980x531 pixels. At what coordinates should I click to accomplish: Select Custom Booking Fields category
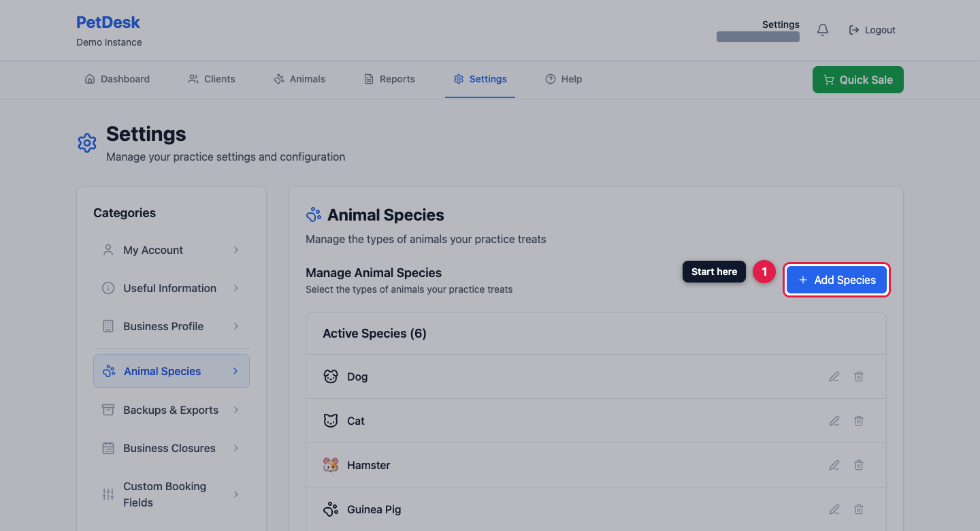click(171, 494)
